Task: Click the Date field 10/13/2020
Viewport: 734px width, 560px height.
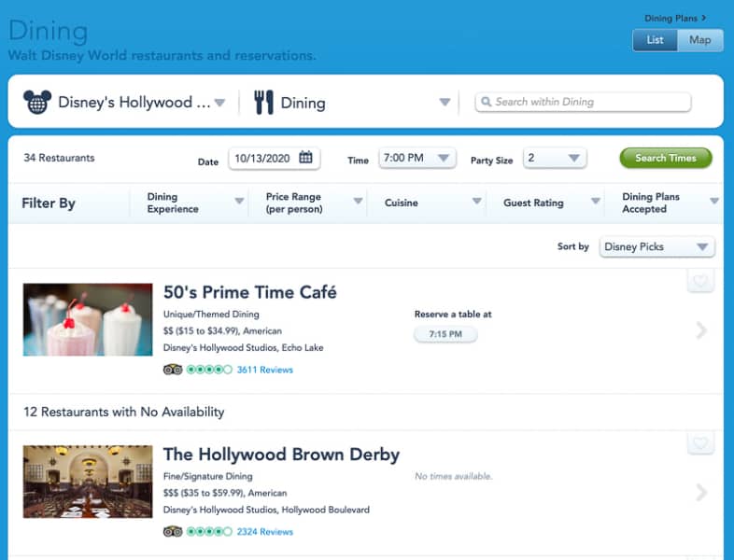Action: [x=275, y=158]
